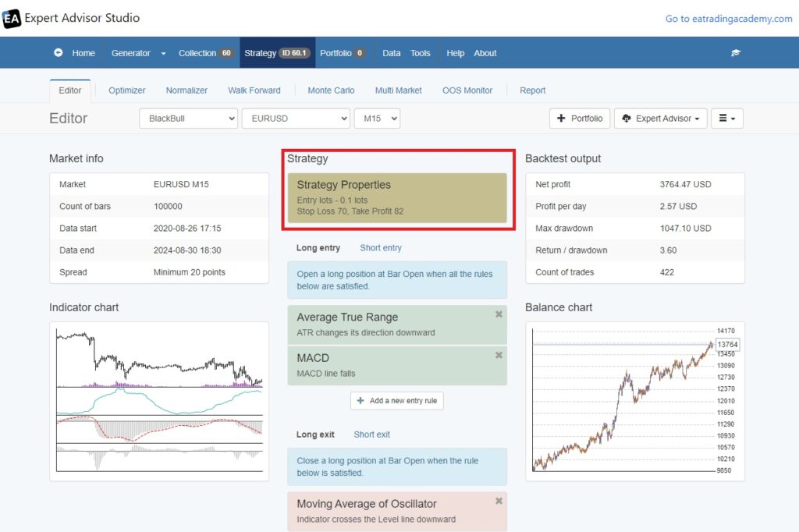This screenshot has width=799, height=532.
Task: Click the Count of trades value 422
Action: [x=667, y=272]
